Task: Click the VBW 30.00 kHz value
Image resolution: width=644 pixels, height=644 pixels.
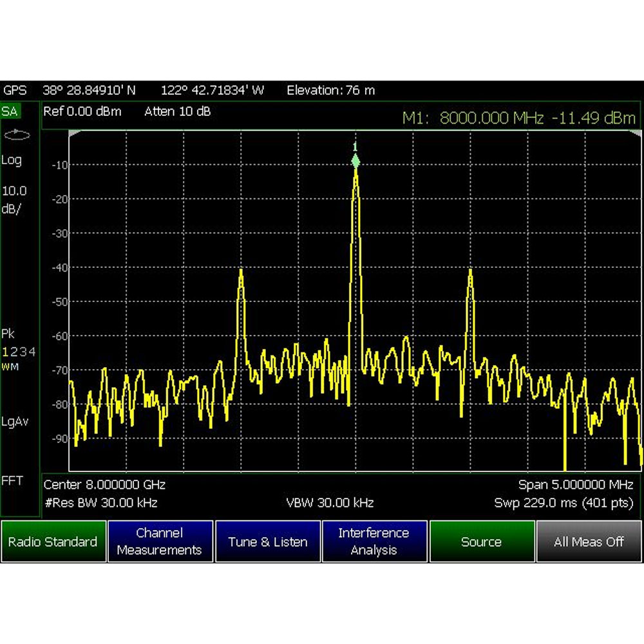Action: coord(330,502)
